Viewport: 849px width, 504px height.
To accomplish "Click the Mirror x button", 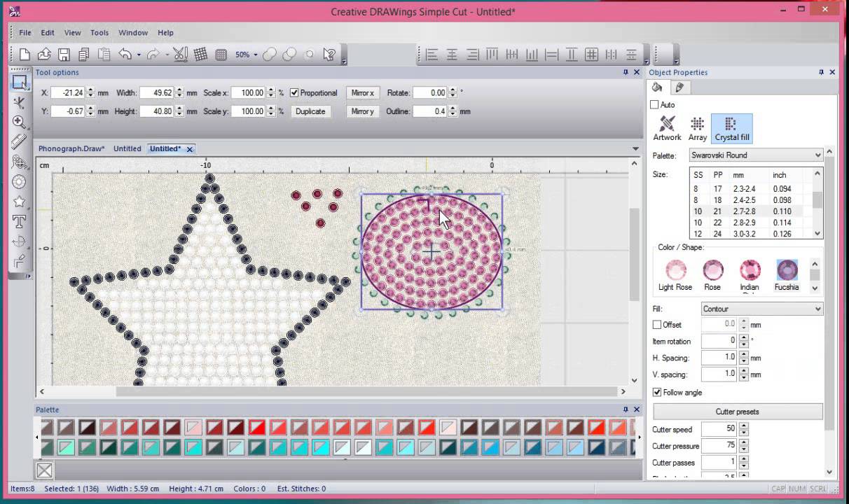I will tap(363, 92).
